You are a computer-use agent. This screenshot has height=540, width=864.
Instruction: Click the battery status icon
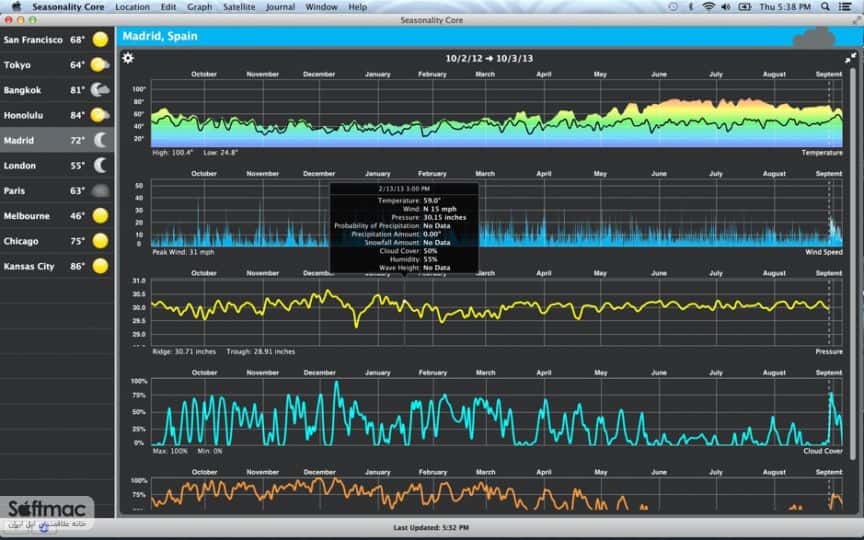pyautogui.click(x=745, y=7)
